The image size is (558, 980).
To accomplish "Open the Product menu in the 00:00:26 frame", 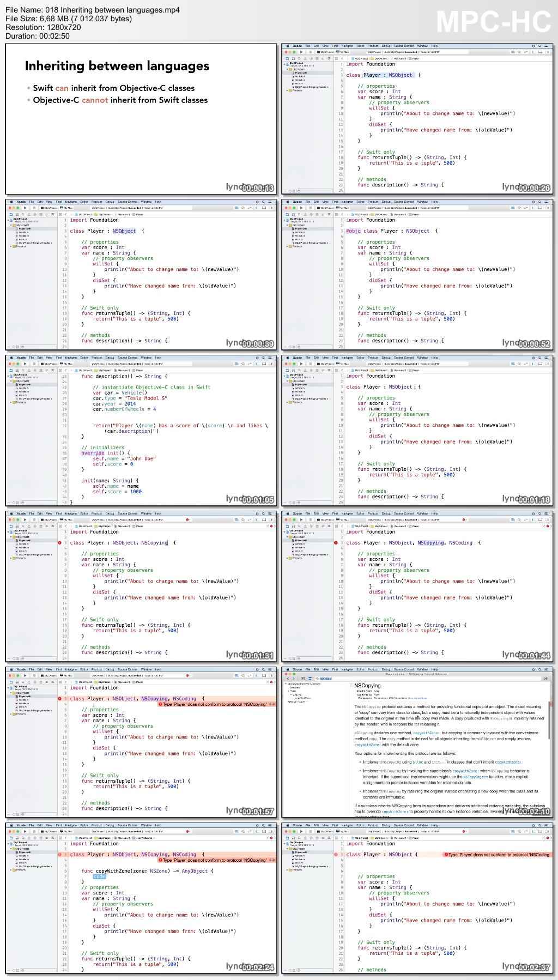I will click(x=373, y=46).
